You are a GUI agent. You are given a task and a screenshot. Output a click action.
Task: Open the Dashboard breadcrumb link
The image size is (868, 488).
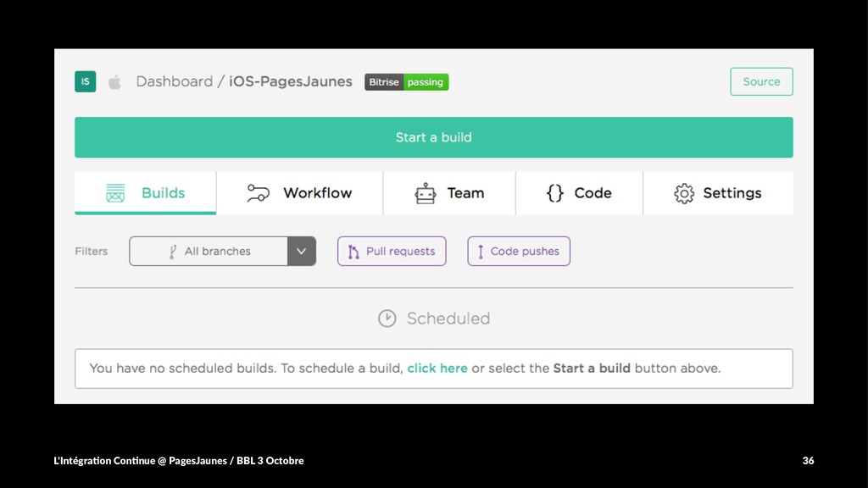(174, 81)
